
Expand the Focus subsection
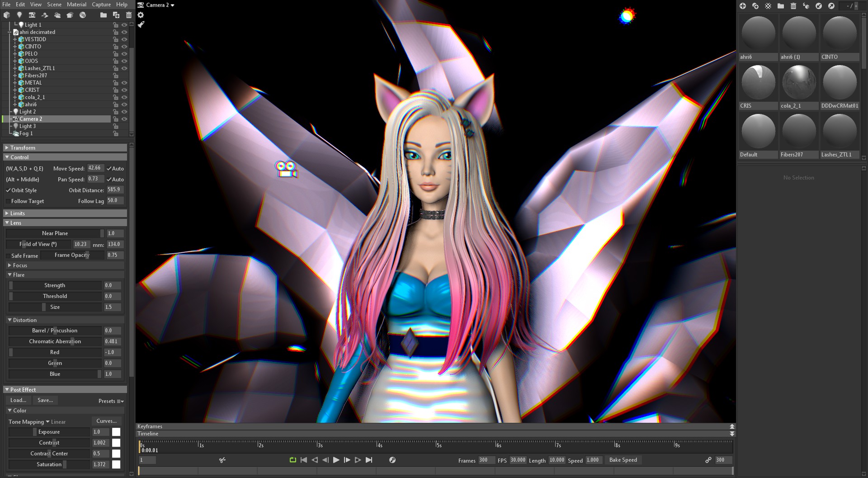[x=65, y=265]
